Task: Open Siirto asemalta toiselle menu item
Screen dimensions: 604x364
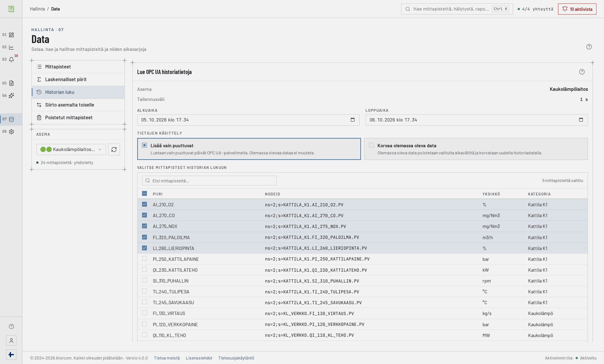Action: [78, 105]
